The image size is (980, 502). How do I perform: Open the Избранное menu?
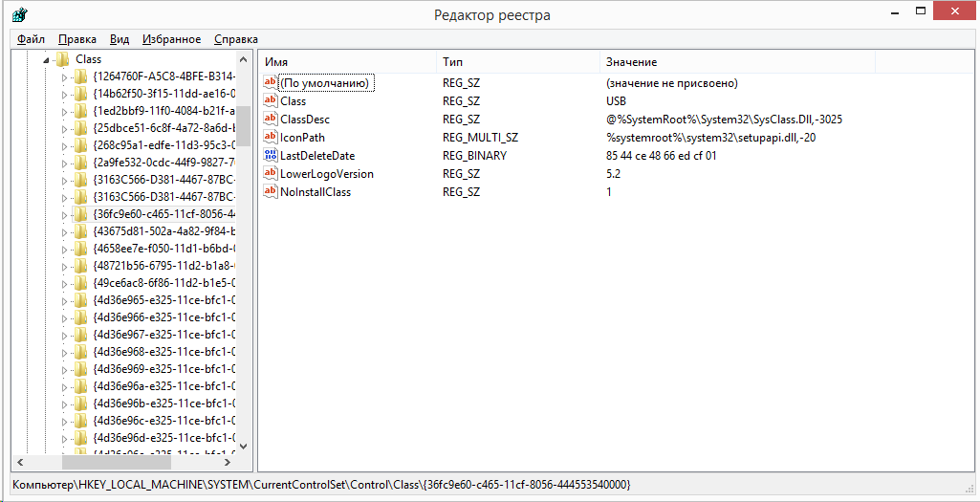coord(171,39)
